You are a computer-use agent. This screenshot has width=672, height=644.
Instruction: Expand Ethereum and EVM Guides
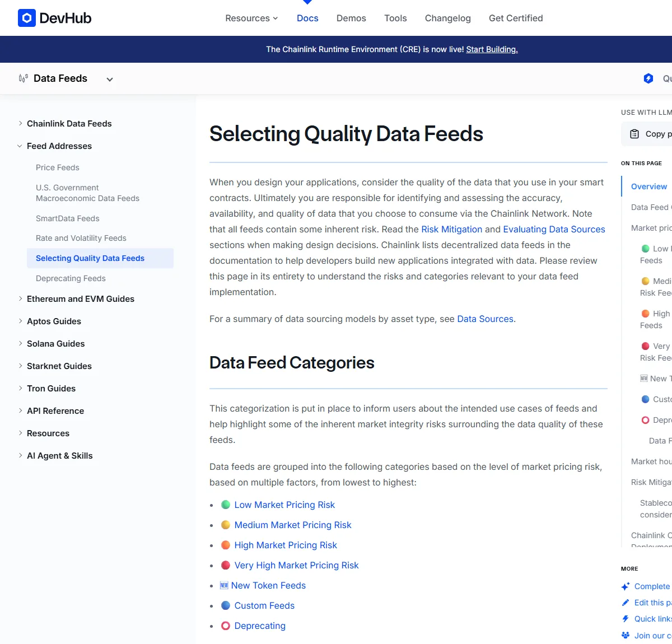point(21,298)
